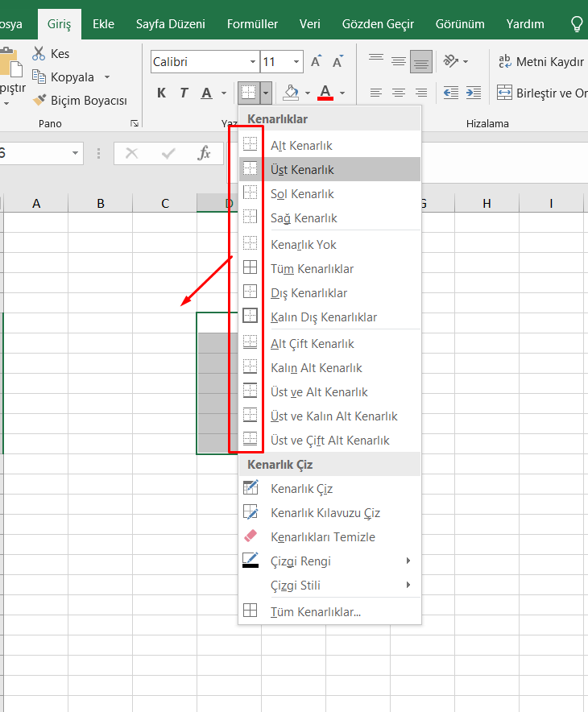The height and width of the screenshot is (712, 588).
Task: Select the Giriş tab
Action: pyautogui.click(x=60, y=24)
